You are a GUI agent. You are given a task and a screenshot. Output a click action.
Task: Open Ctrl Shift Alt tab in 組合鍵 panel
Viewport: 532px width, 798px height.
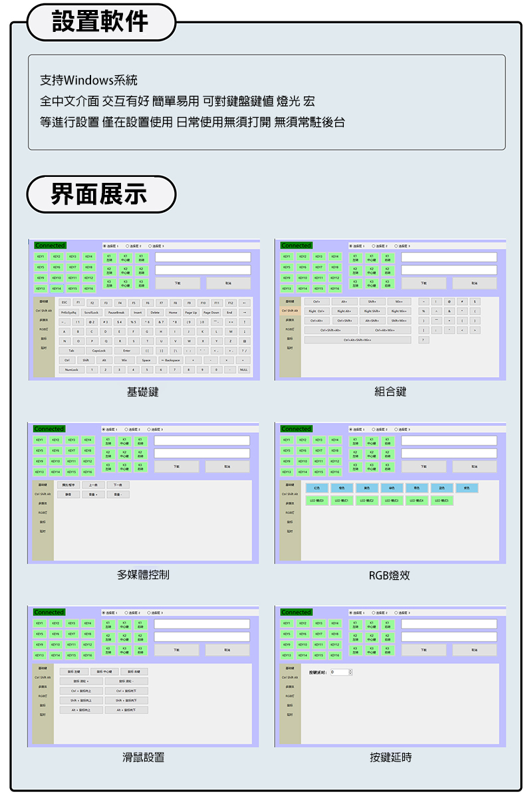click(x=289, y=311)
